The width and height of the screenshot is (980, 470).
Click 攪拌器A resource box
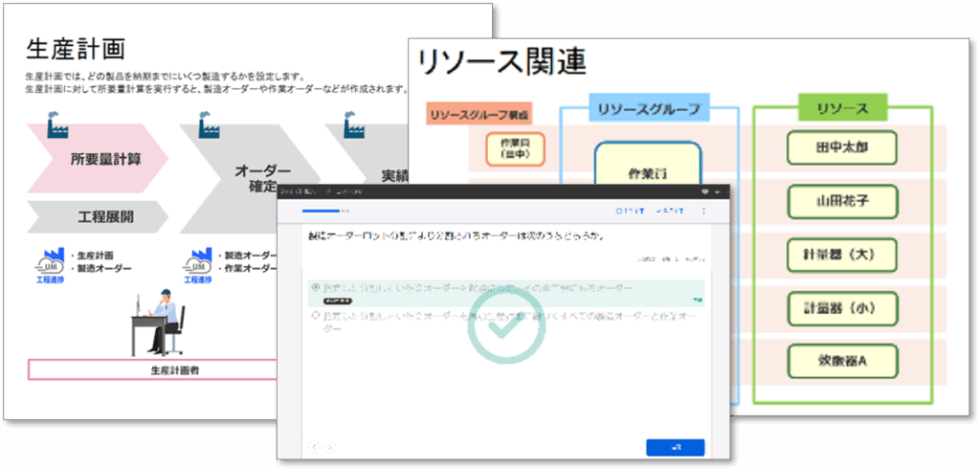click(842, 361)
